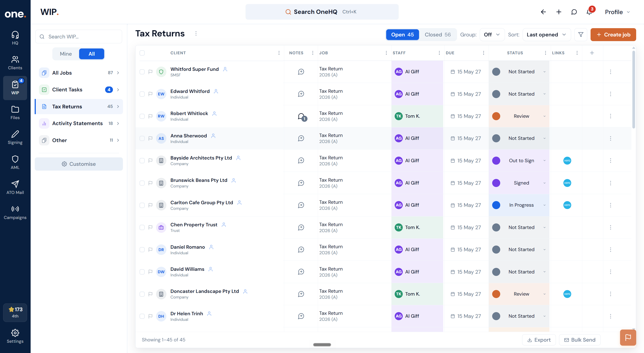Flag the Edward Whitford row
The image size is (644, 353).
pos(150,94)
